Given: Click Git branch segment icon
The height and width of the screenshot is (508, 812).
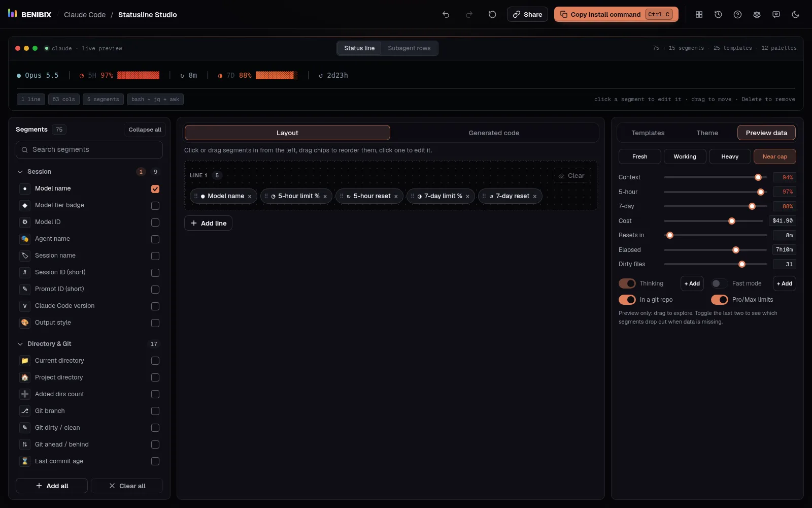Looking at the screenshot, I should (x=25, y=411).
